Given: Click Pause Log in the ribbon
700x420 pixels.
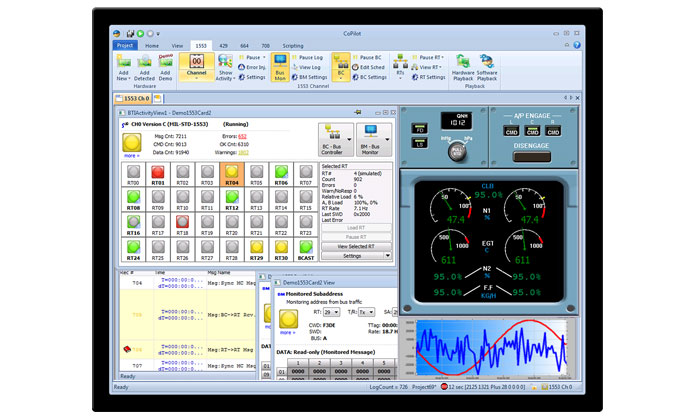Looking at the screenshot, I should [x=307, y=58].
